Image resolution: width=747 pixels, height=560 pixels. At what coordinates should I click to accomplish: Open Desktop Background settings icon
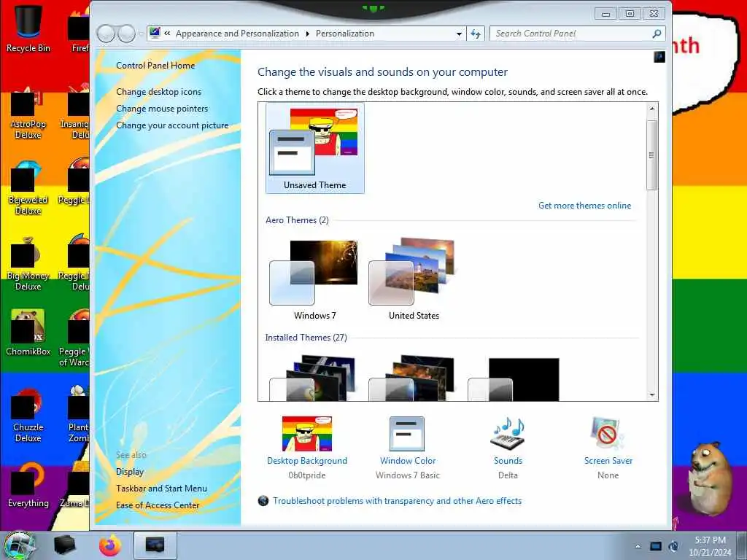307,434
